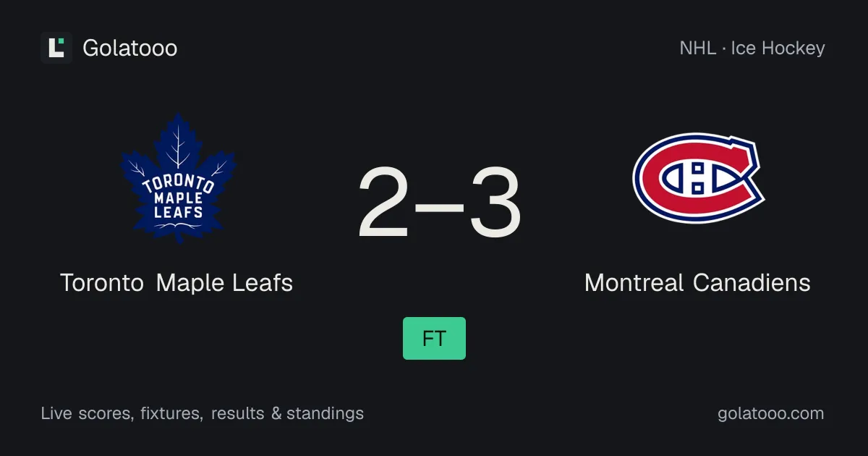Open the Golatooo brand name text
The width and height of the screenshot is (868, 456).
coord(129,48)
